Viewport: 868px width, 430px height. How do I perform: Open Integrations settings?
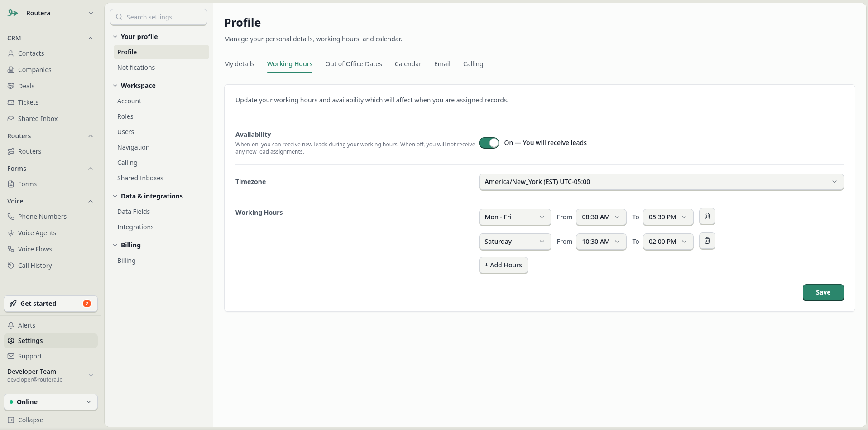(x=161, y=227)
